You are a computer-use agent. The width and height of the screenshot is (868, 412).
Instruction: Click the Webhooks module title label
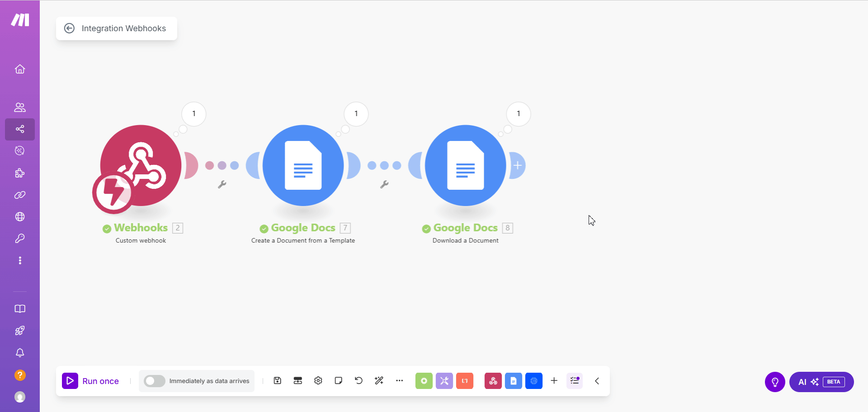pos(141,228)
